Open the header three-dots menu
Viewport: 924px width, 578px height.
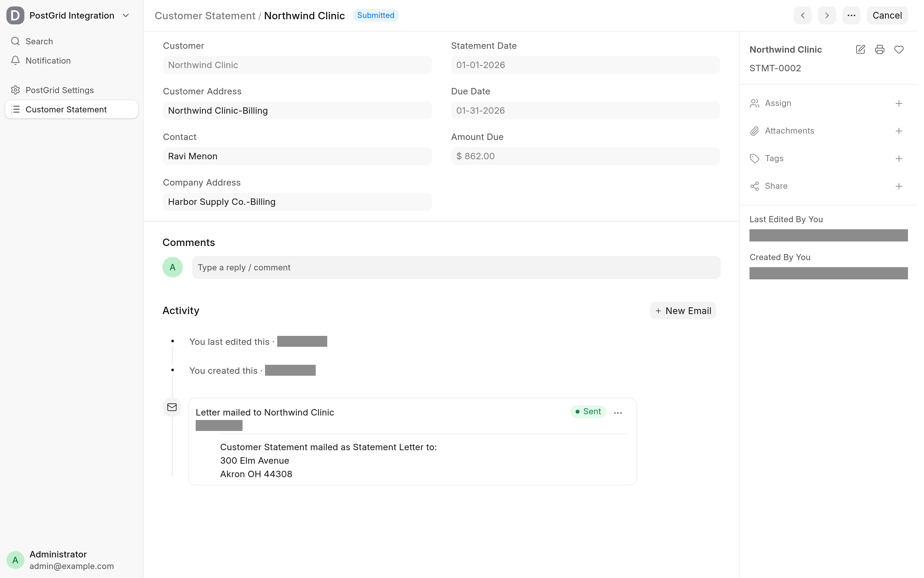click(x=851, y=15)
